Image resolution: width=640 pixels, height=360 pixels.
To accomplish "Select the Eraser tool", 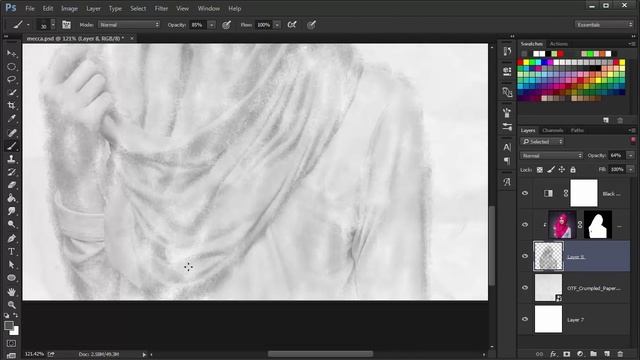I will [11, 185].
